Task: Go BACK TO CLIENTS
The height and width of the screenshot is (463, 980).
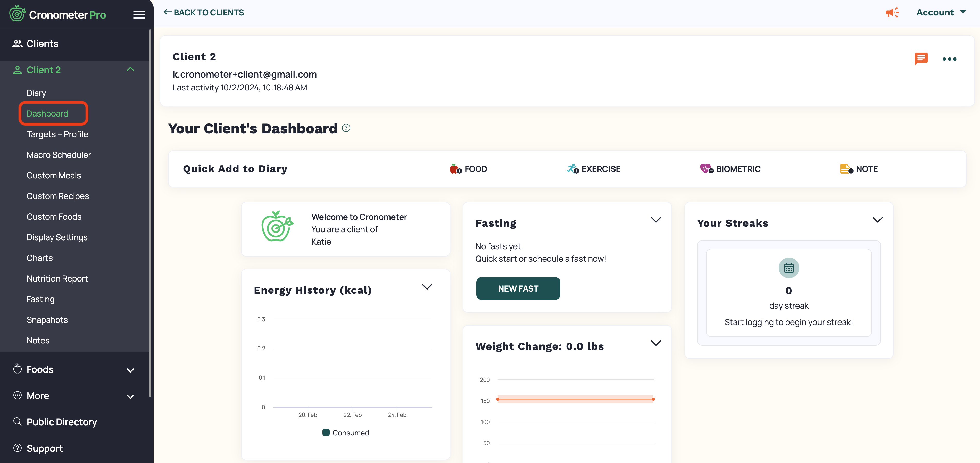Action: (x=204, y=13)
